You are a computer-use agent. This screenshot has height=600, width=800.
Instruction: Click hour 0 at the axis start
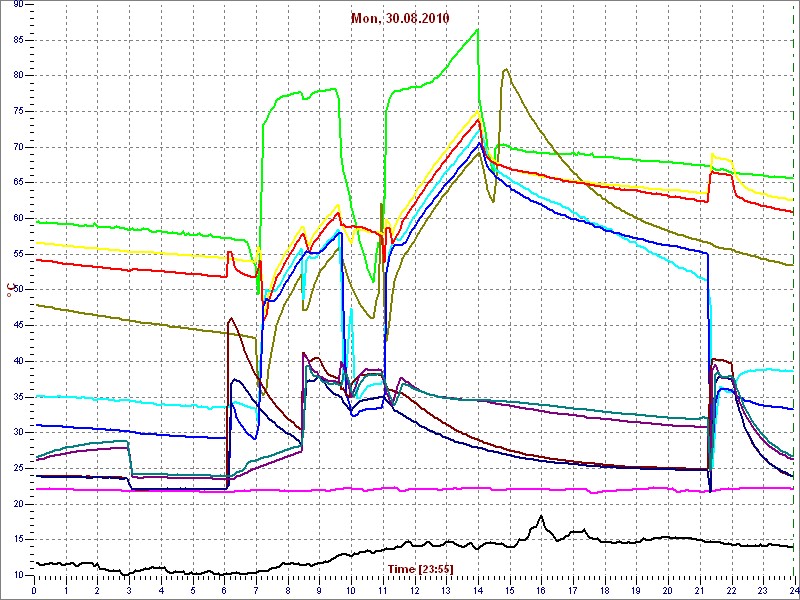pyautogui.click(x=35, y=591)
